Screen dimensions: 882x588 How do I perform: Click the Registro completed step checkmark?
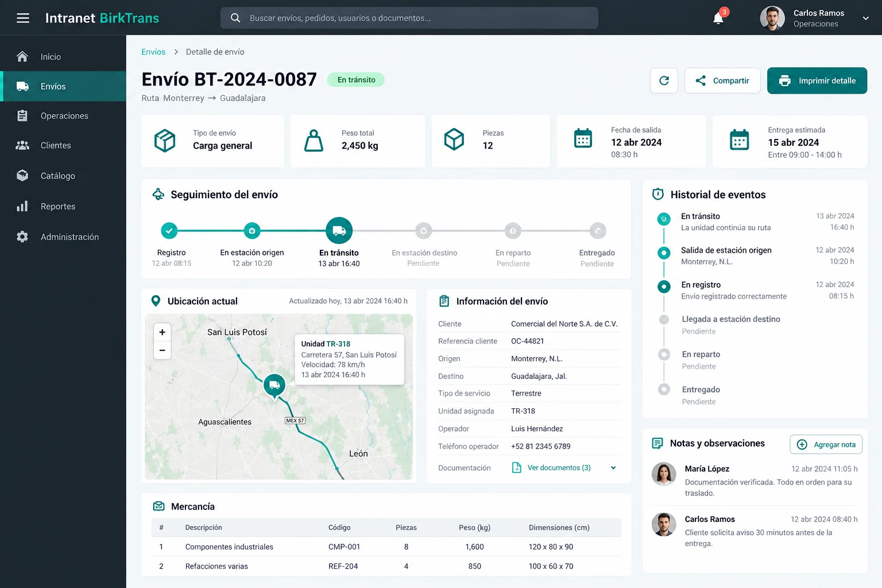pos(169,231)
